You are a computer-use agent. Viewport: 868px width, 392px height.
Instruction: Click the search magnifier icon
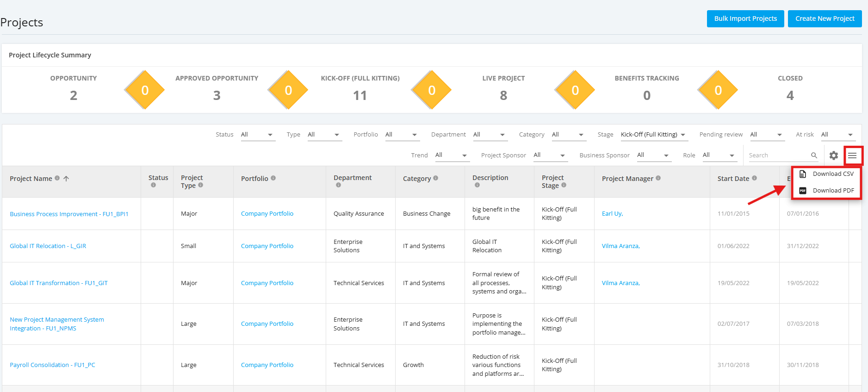814,156
